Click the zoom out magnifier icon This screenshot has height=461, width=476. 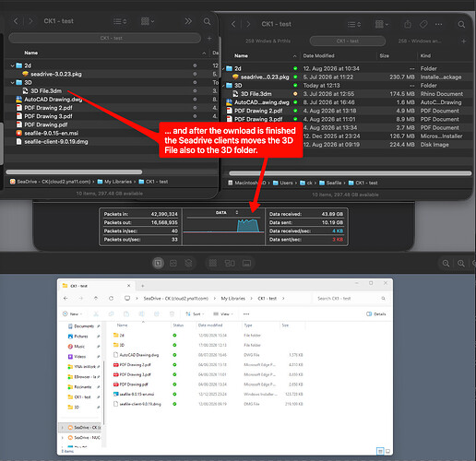[x=446, y=263]
